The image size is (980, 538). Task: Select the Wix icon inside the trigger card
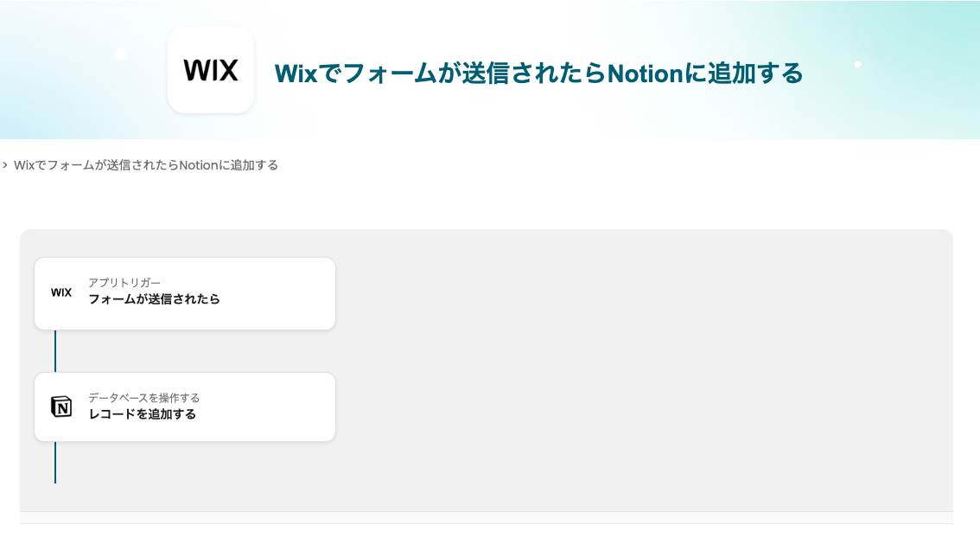(x=60, y=292)
